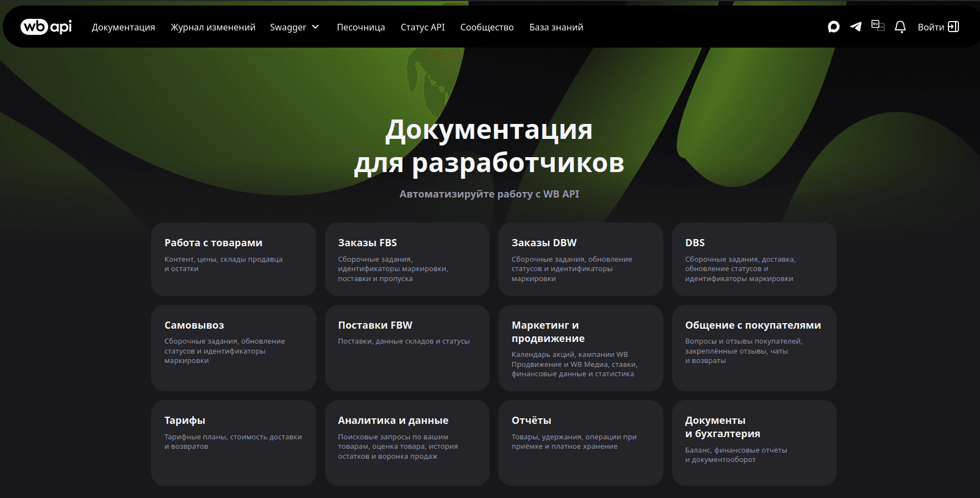Open База знаний in navigation

point(556,27)
